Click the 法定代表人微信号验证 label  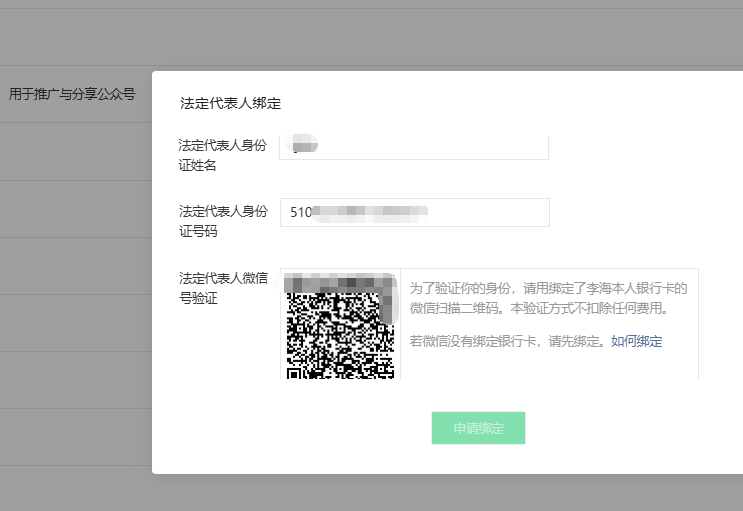point(223,288)
